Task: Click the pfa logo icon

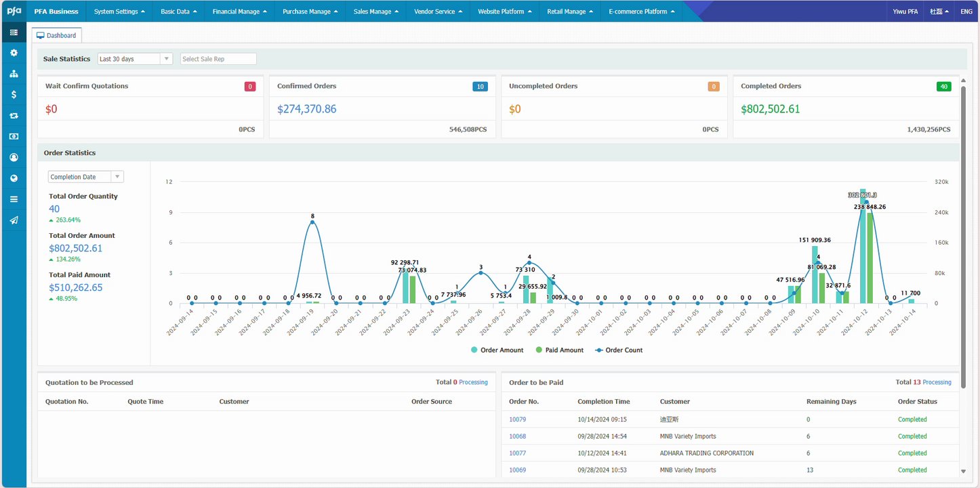Action: point(13,11)
